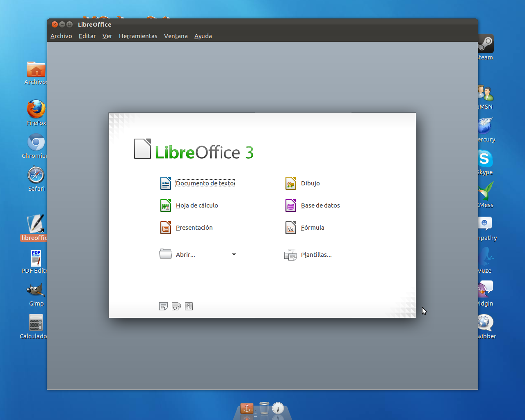Image resolution: width=525 pixels, height=420 pixels.
Task: Click the Gimp desktop icon
Action: 36,290
